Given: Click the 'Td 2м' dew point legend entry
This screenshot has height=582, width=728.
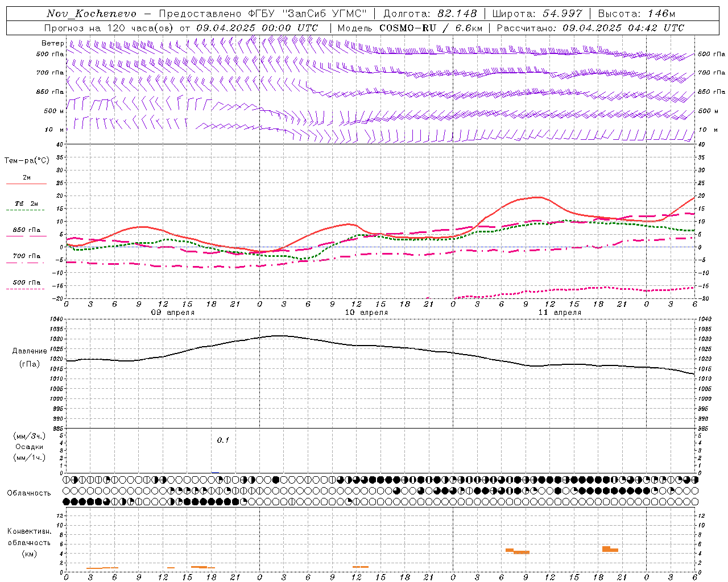Looking at the screenshot, I should tap(27, 203).
